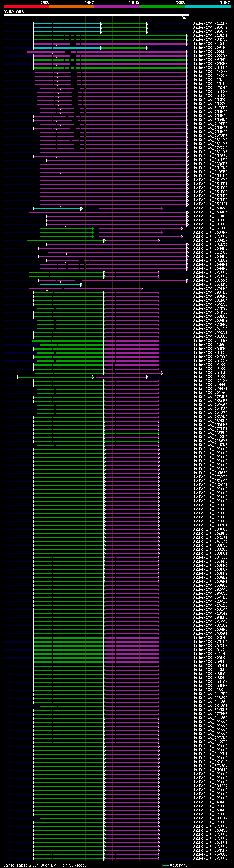Image resolution: width=234 pixels, height=868 pixels.
Task: Click the red 20% identity legend segment
Action: coord(26,7)
